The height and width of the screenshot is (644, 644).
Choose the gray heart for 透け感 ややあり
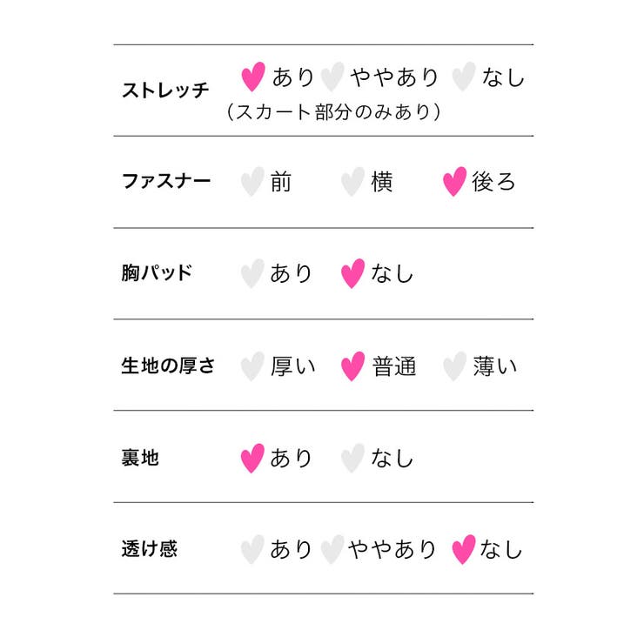(x=332, y=549)
